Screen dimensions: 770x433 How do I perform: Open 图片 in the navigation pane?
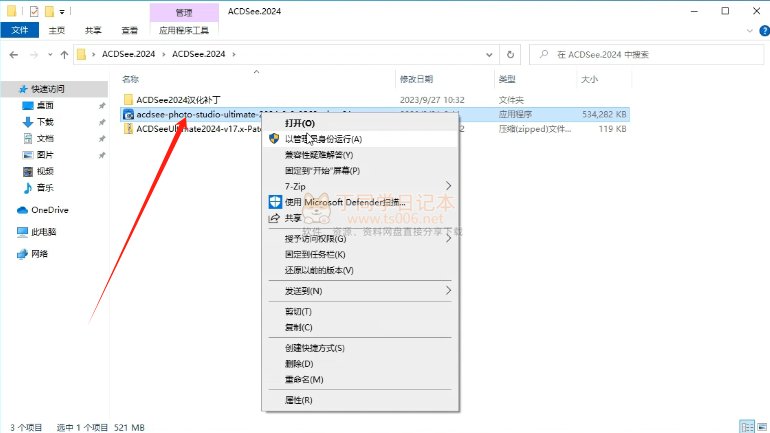click(x=45, y=155)
